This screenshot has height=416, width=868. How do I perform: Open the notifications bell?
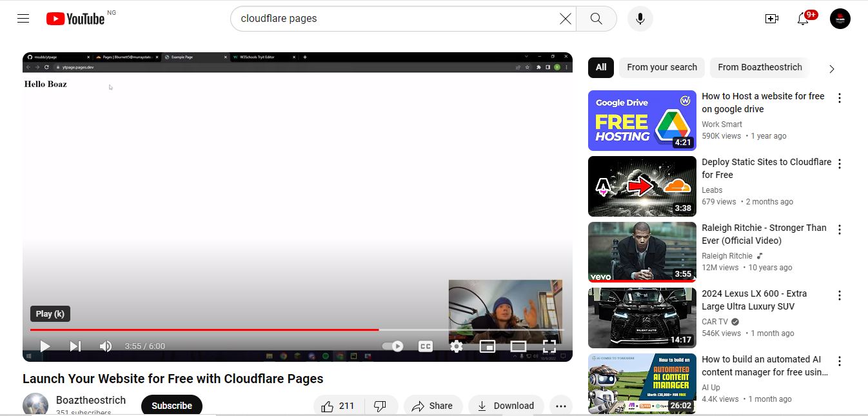point(803,19)
